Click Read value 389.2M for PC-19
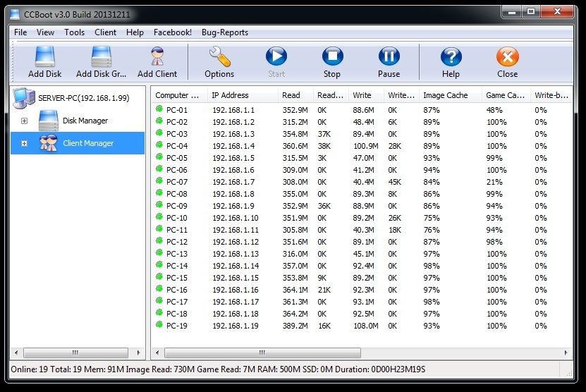586x392 pixels. (x=295, y=326)
